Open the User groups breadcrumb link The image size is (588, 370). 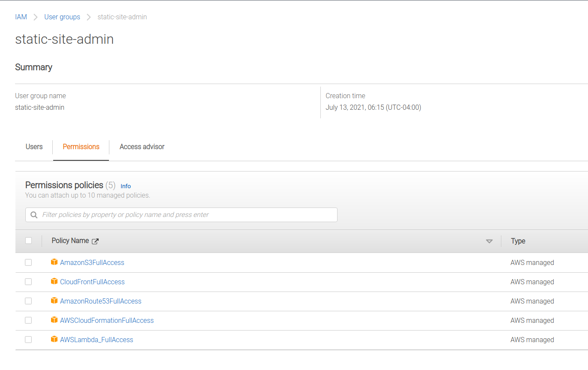point(62,17)
